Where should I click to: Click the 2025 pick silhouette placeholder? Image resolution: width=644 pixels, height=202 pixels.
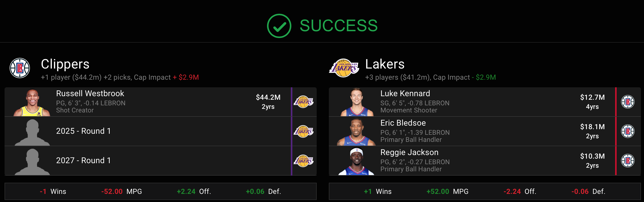click(x=32, y=132)
